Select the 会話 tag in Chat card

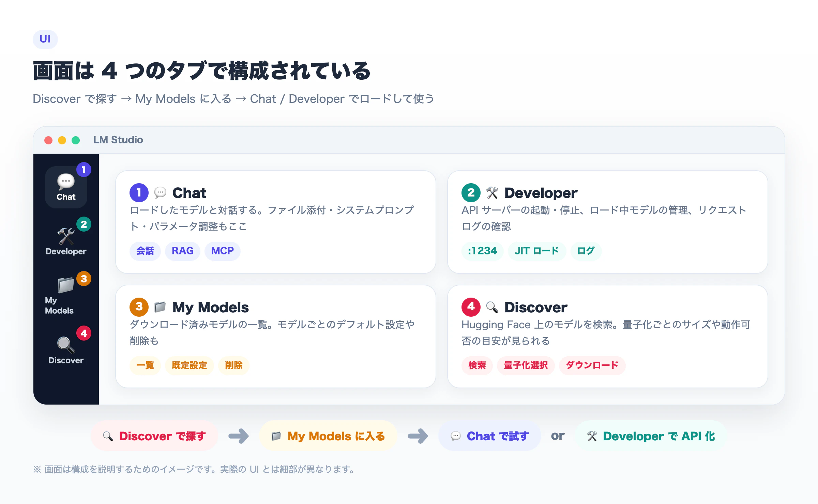click(x=145, y=251)
